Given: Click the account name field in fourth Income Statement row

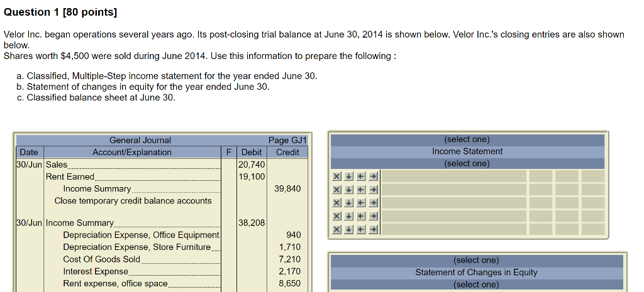Looking at the screenshot, I should pos(454,216).
